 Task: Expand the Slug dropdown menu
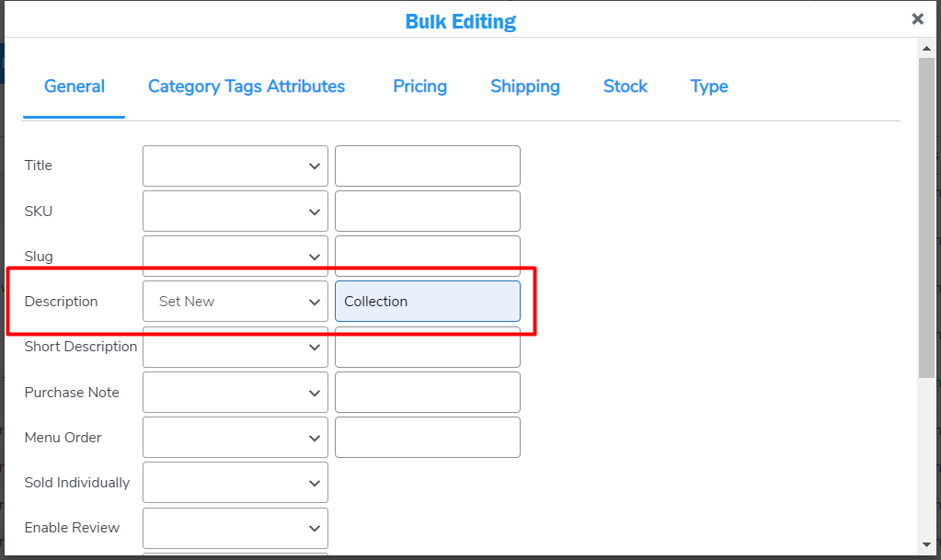(235, 256)
